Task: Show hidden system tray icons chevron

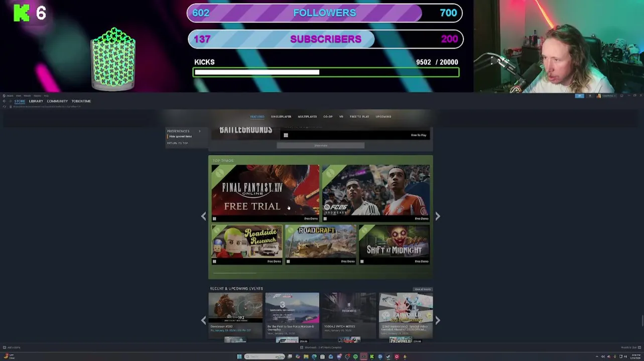Action: [x=597, y=356]
